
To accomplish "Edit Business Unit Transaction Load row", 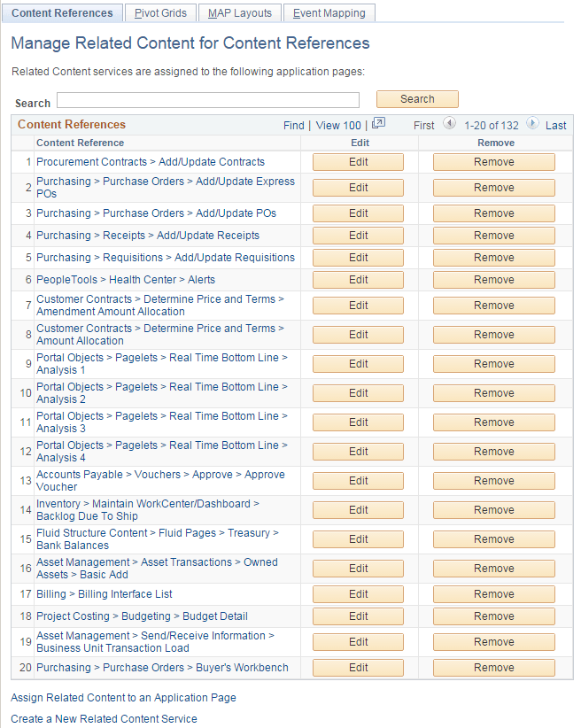I will point(358,642).
